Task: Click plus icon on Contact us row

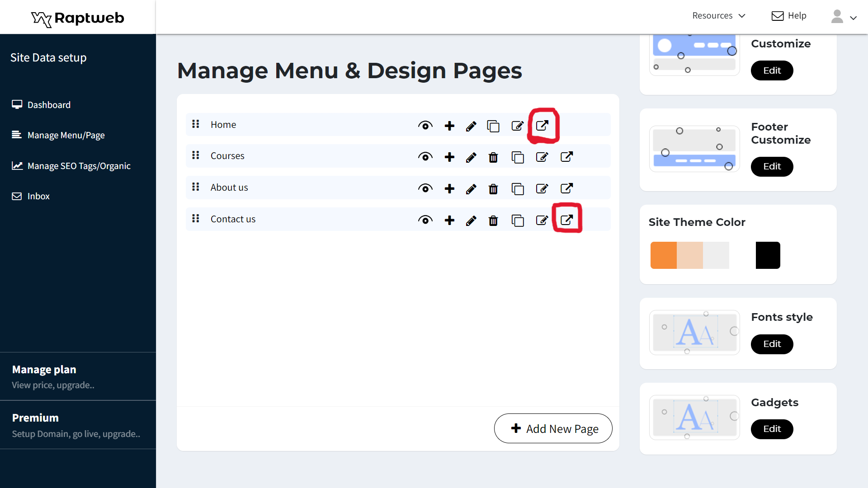Action: (x=449, y=220)
